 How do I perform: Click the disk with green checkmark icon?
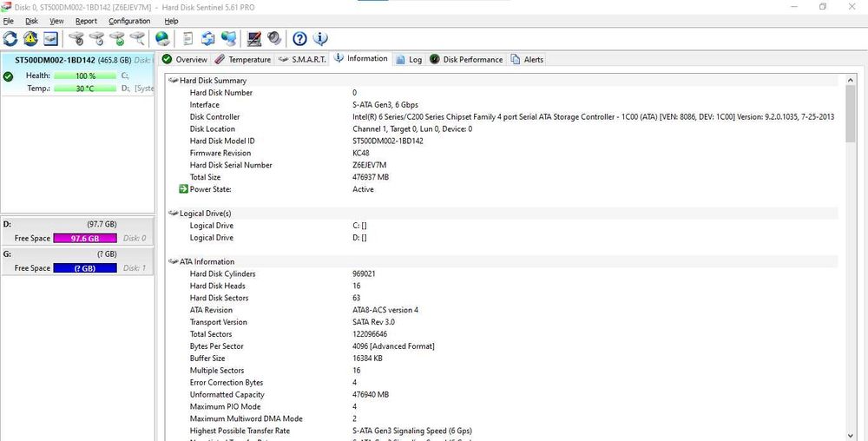117,39
